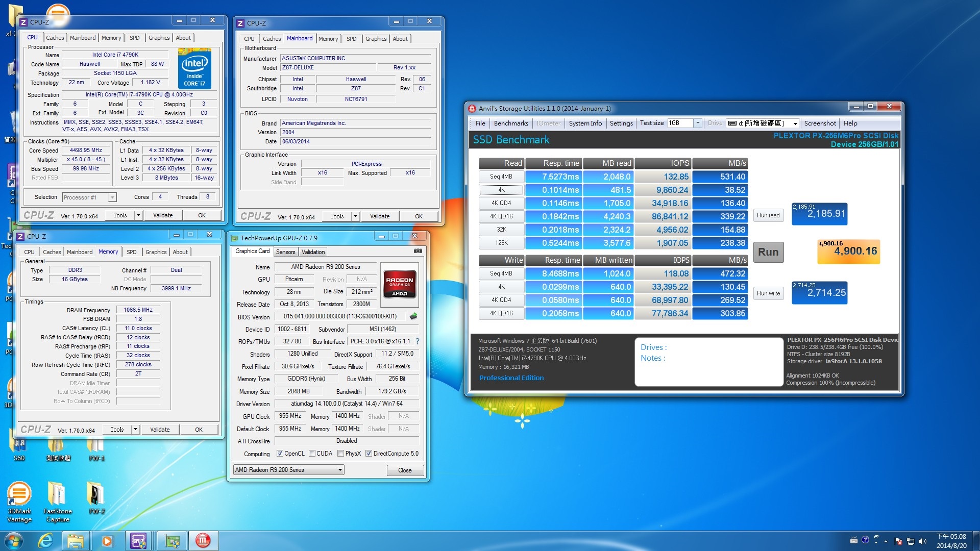Click the Bus Interface question mark in GPU-Z
Image resolution: width=980 pixels, height=551 pixels.
tap(417, 341)
